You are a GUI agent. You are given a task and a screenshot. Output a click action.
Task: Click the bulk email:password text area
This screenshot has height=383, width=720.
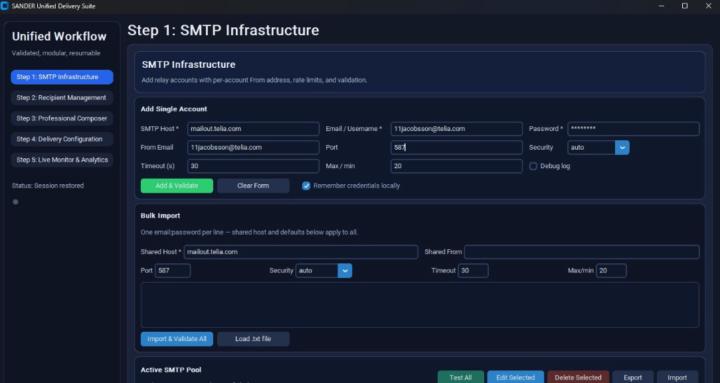coord(420,305)
